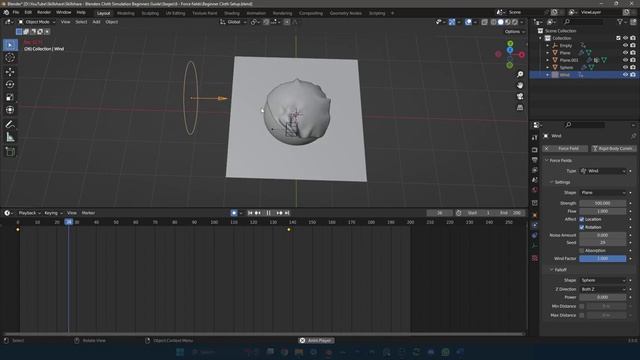Open the viewport Options popover

(514, 31)
